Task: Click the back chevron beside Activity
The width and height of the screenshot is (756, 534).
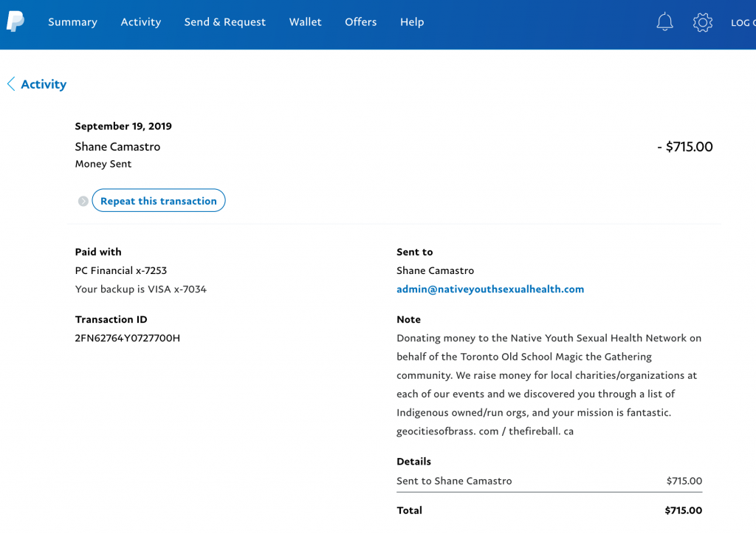Action: click(11, 84)
